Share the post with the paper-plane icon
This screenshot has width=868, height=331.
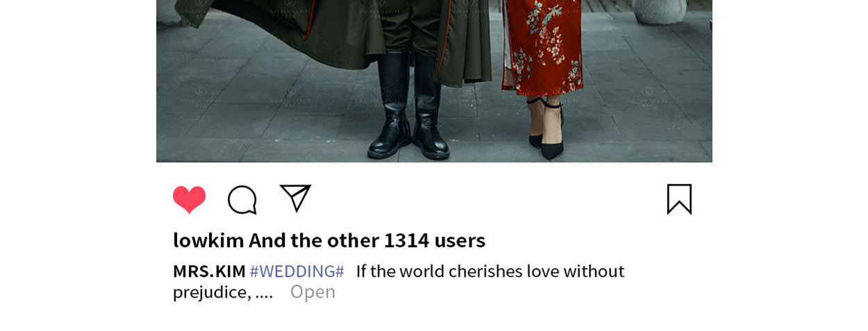[295, 198]
